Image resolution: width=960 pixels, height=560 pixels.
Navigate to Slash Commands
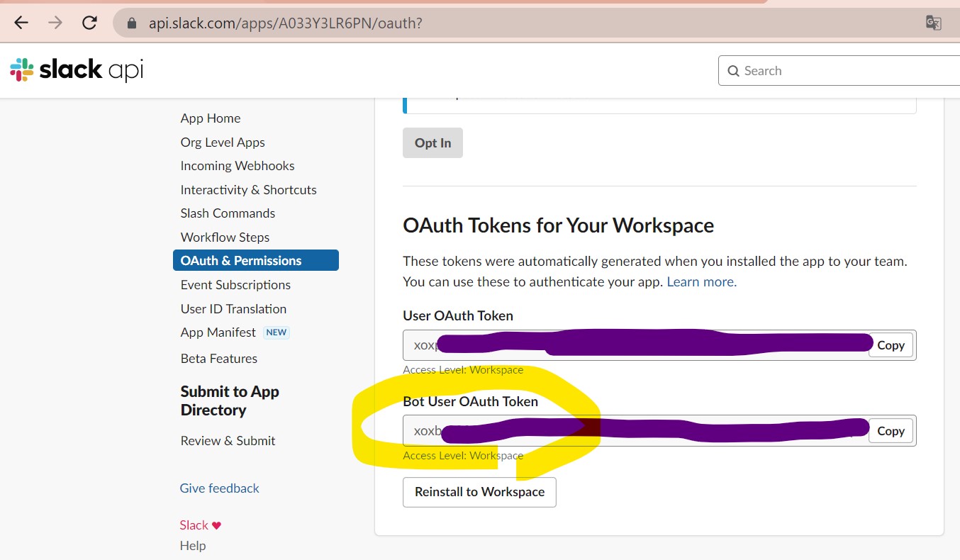pyautogui.click(x=228, y=213)
